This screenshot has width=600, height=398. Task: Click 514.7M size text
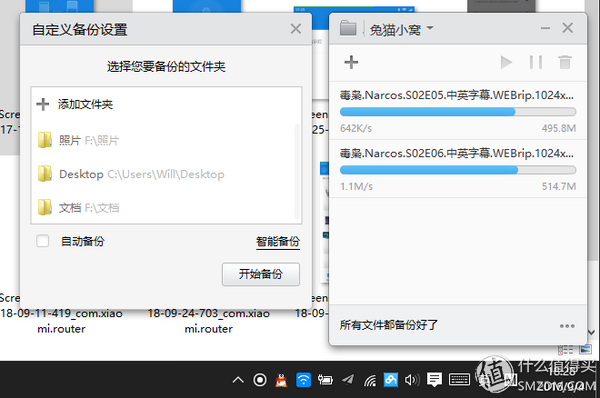pyautogui.click(x=559, y=186)
